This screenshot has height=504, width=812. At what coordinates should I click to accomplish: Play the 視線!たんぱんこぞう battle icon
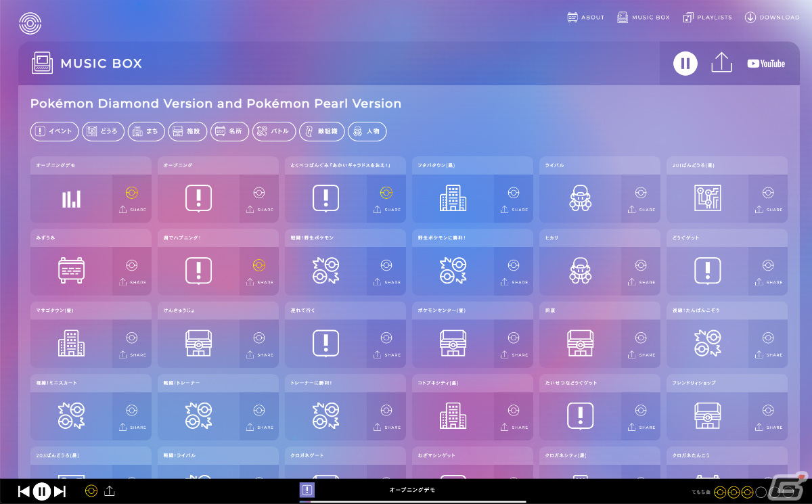pos(707,344)
